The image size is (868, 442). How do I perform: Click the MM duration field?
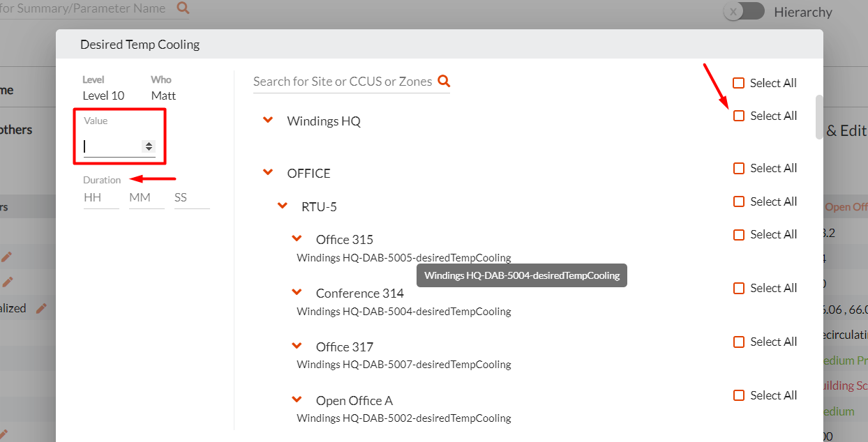click(x=146, y=198)
